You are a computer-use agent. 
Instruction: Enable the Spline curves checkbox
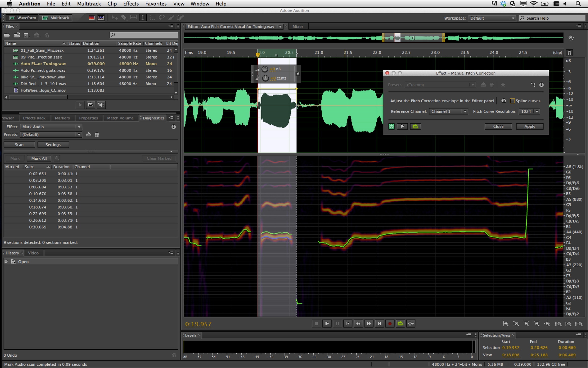pyautogui.click(x=512, y=101)
